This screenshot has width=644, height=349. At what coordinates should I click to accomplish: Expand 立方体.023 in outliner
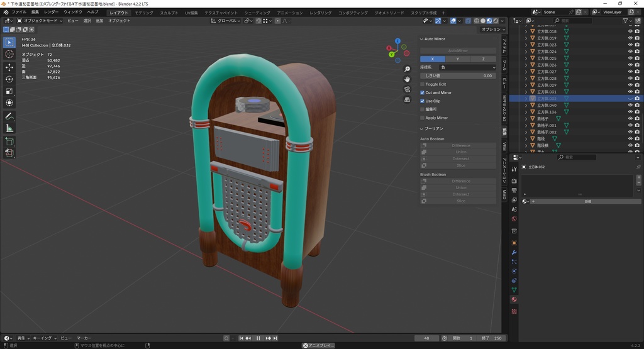[526, 45]
